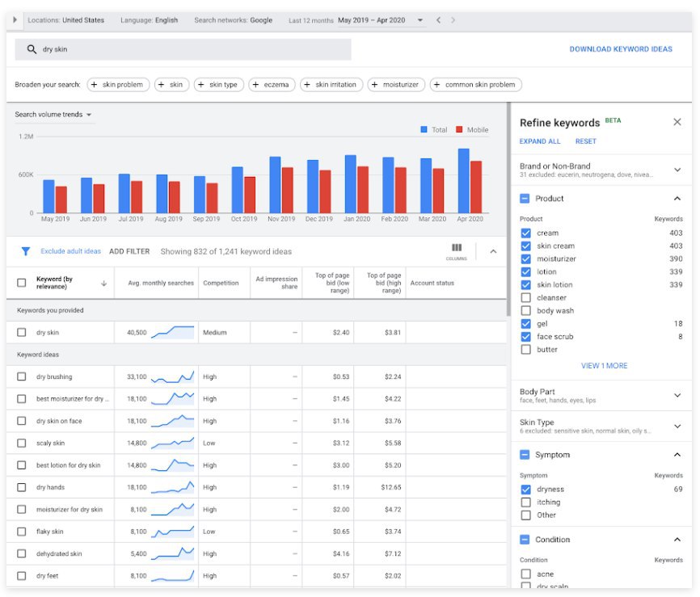Go to next date range arrow
The width and height of the screenshot is (700, 597).
pyautogui.click(x=453, y=20)
